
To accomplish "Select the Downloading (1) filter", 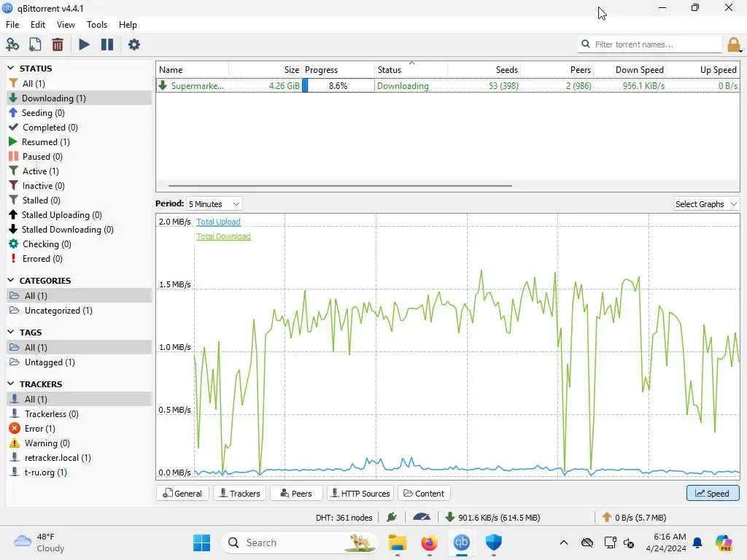I will coord(79,98).
